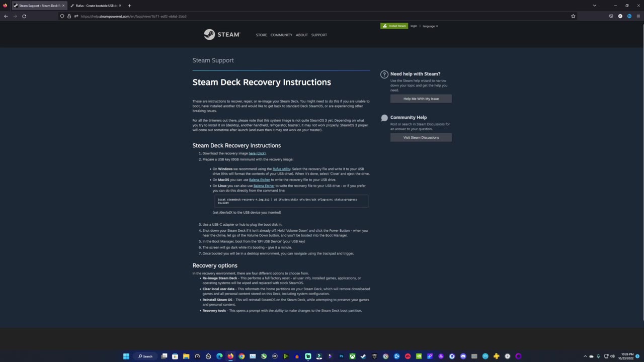
Task: Click the login link
Action: pyautogui.click(x=414, y=26)
